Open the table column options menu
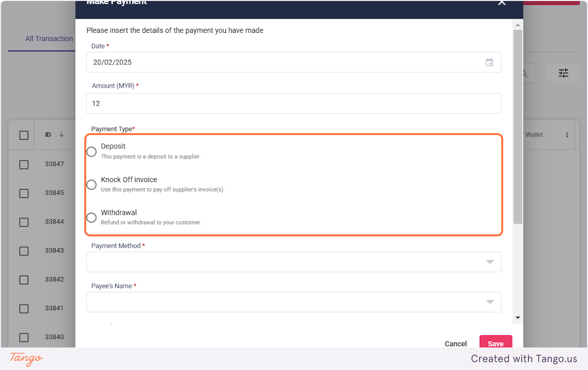This screenshot has height=370, width=588. (567, 135)
